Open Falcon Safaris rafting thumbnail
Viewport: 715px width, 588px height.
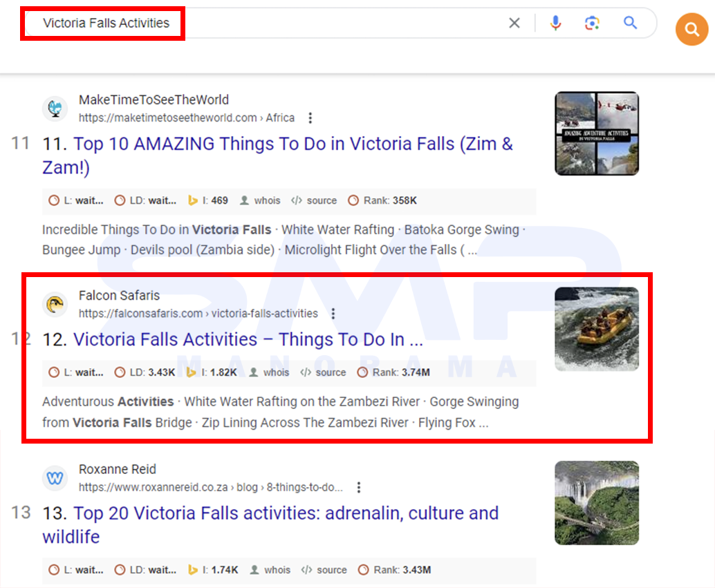pos(597,329)
